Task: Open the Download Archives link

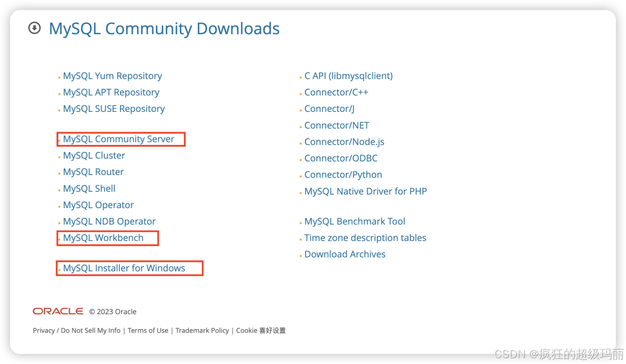Action: 345,254
